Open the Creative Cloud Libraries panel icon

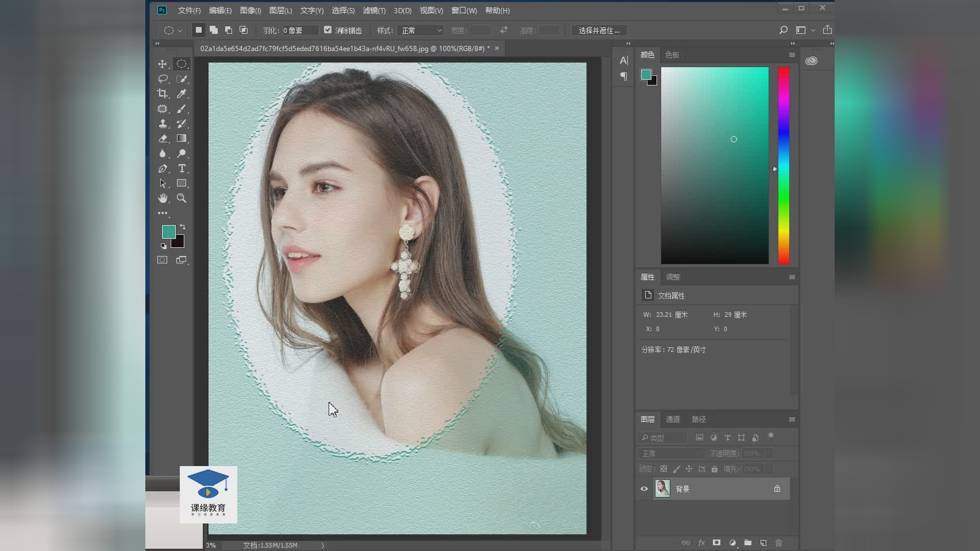pos(811,60)
